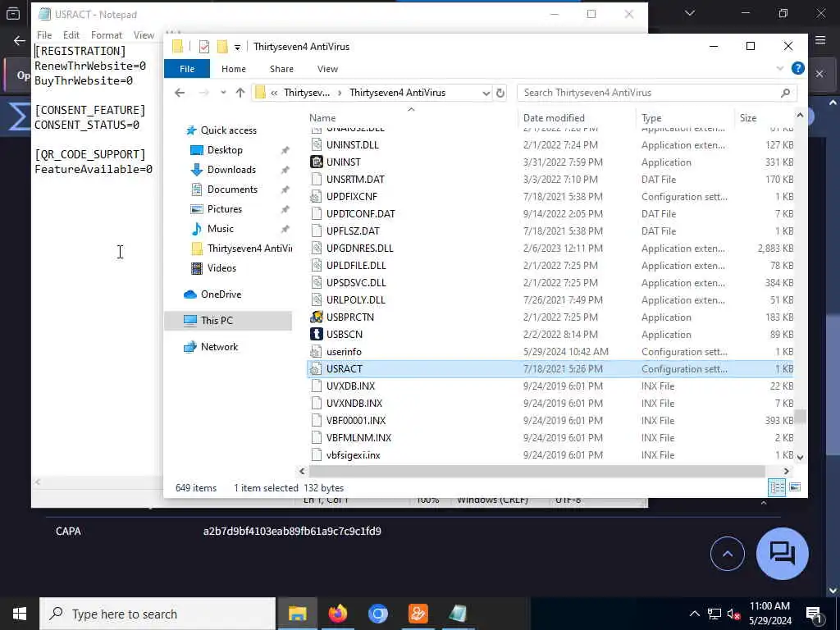Open the Explorer Home tab
This screenshot has height=630, width=840.
pyautogui.click(x=234, y=69)
